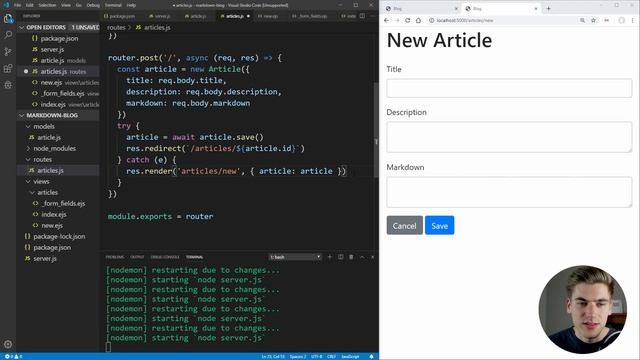Click the routes breadcrumb above the editor
The height and width of the screenshot is (360, 640).
coord(116,27)
